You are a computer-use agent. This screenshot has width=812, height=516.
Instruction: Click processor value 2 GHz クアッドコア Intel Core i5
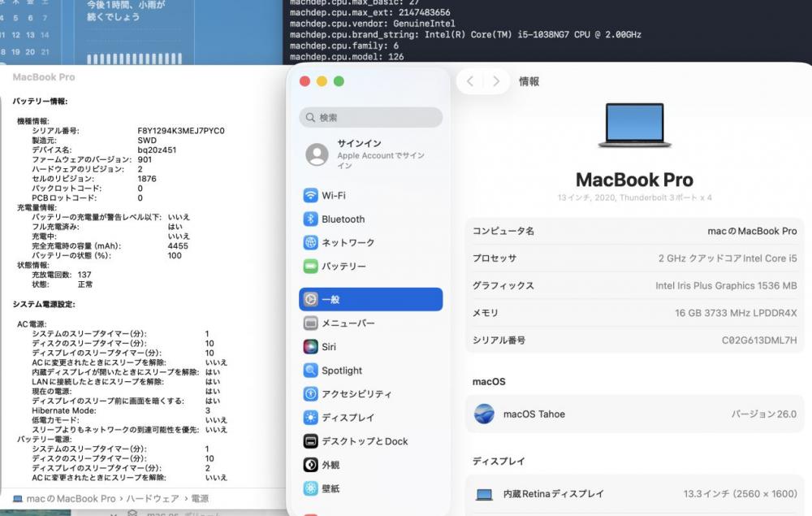tap(728, 258)
